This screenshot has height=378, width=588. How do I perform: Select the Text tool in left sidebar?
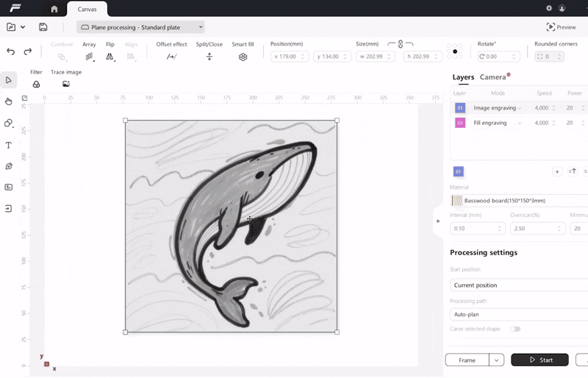(x=9, y=145)
